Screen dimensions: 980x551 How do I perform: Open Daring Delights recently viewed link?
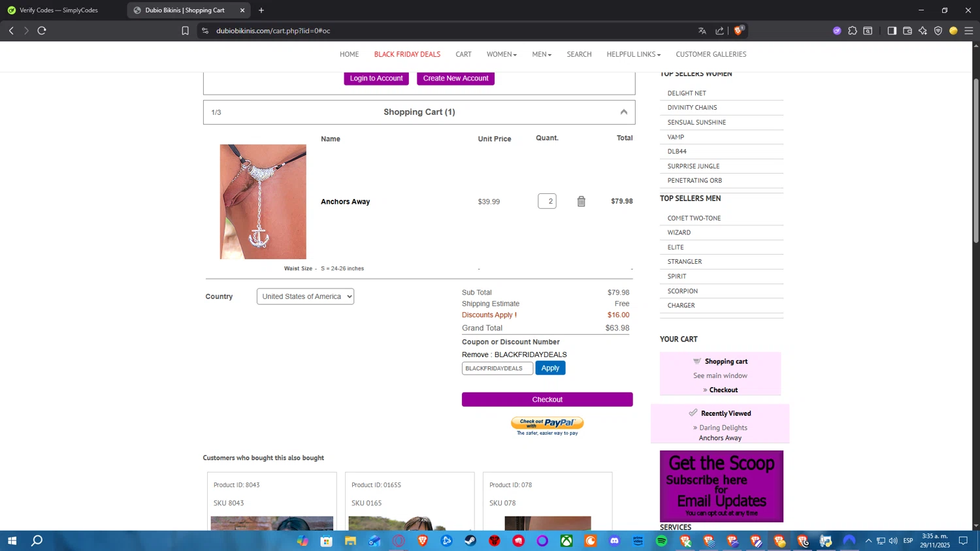tap(723, 428)
